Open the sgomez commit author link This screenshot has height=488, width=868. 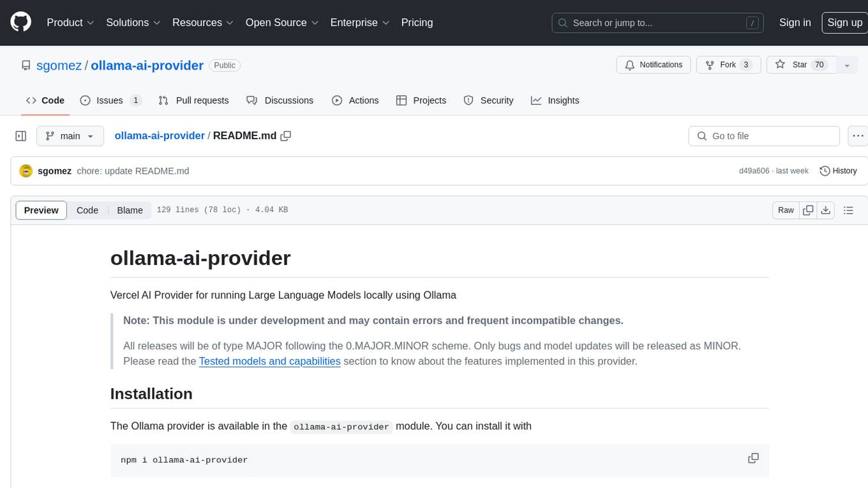tap(55, 171)
